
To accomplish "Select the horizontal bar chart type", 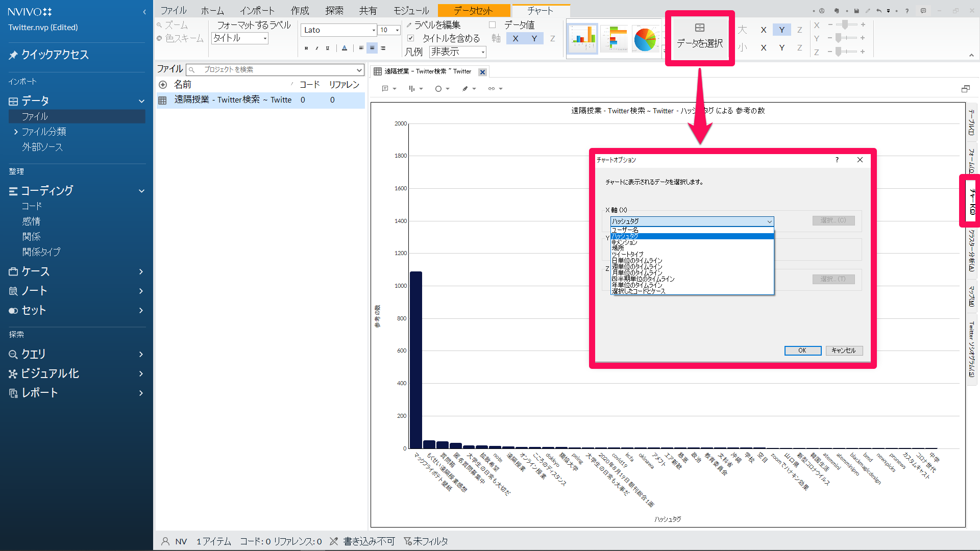I will [x=614, y=39].
